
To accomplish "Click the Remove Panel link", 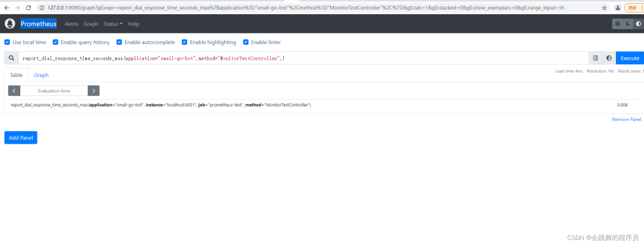I will (626, 119).
